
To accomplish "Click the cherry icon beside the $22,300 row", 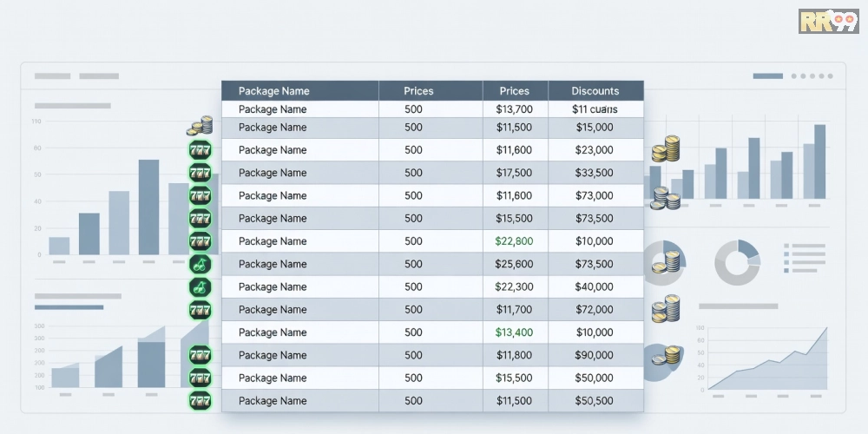I will tap(201, 286).
